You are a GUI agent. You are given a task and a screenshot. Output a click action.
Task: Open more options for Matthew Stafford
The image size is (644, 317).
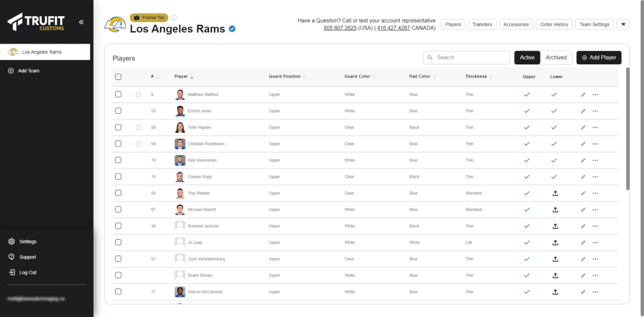(595, 94)
